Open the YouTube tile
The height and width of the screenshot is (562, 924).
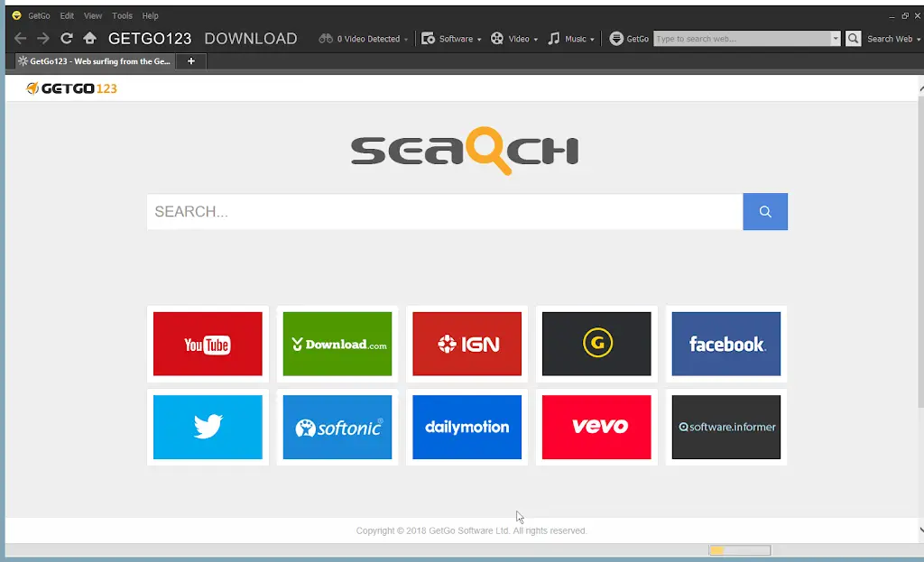pos(208,344)
